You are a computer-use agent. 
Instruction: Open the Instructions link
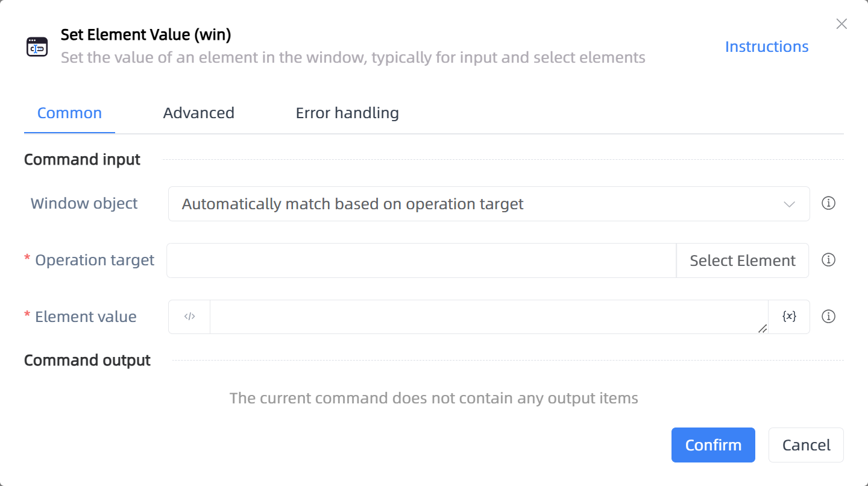click(767, 46)
